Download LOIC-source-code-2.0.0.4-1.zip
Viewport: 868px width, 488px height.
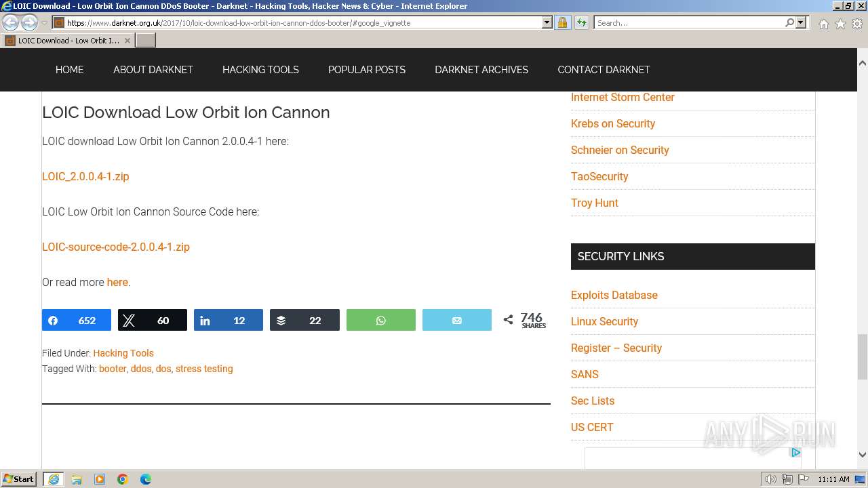pos(116,247)
